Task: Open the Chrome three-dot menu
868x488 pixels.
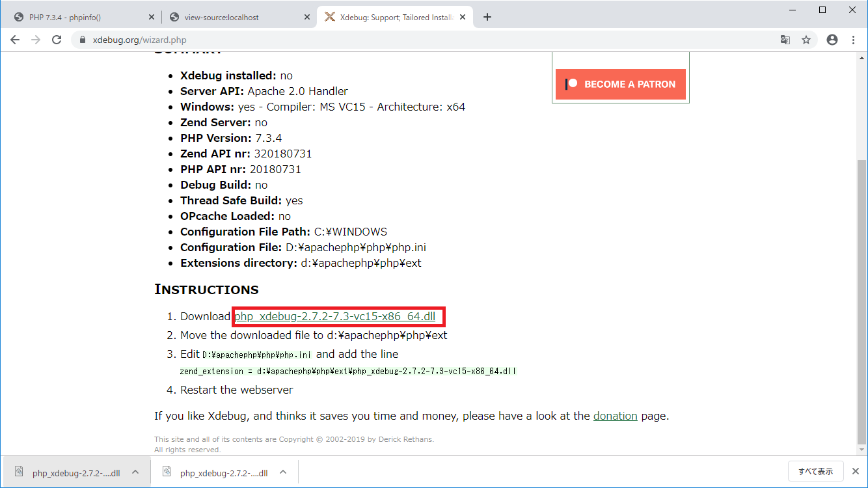Action: 853,40
